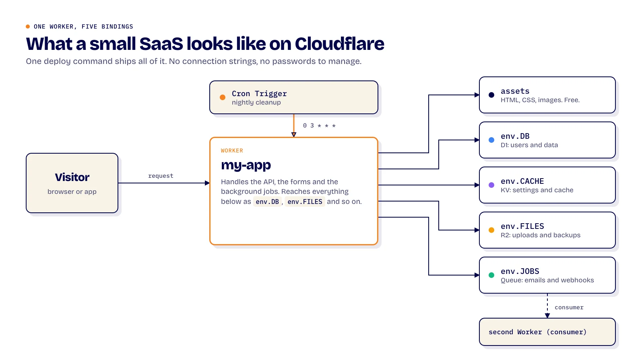Click the dark navy dot beside assets
Image resolution: width=644 pixels, height=362 pixels.
click(491, 95)
